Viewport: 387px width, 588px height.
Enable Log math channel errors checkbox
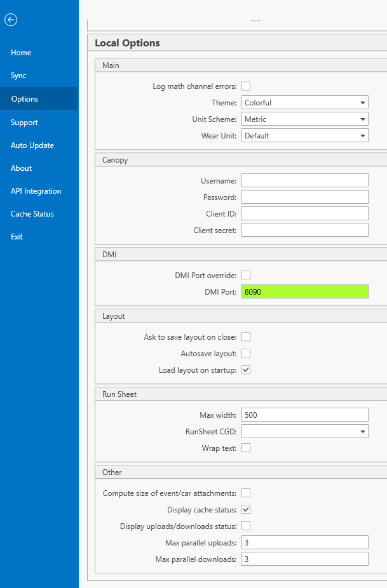click(246, 86)
